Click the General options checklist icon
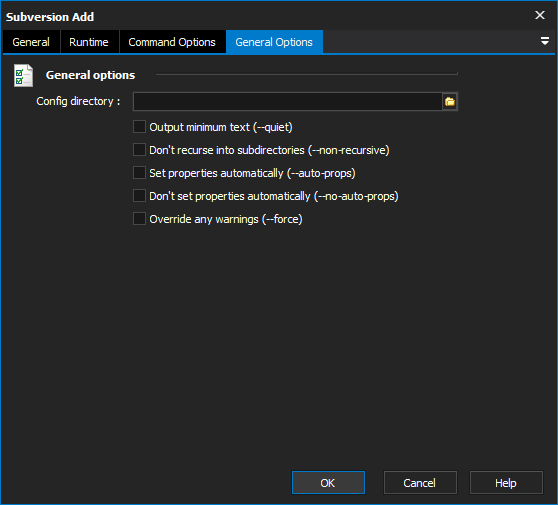 pyautogui.click(x=23, y=75)
